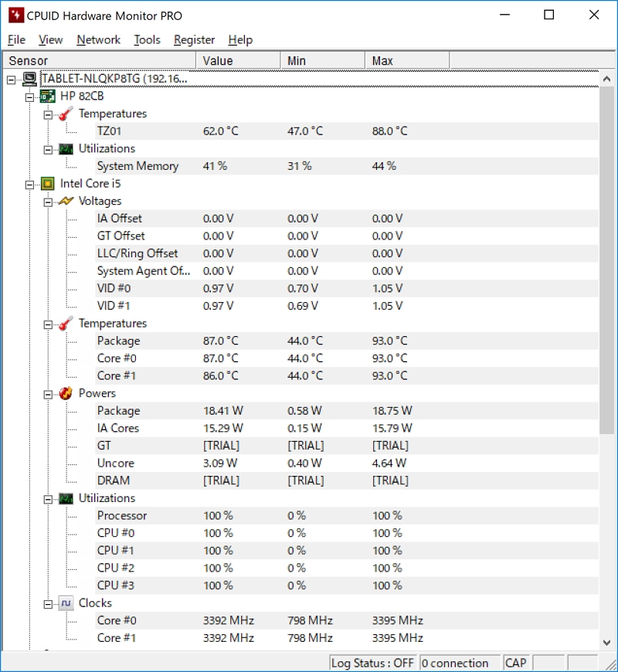
Task: Collapse the TABLET-NLQKP8TG root node
Action: [12, 80]
